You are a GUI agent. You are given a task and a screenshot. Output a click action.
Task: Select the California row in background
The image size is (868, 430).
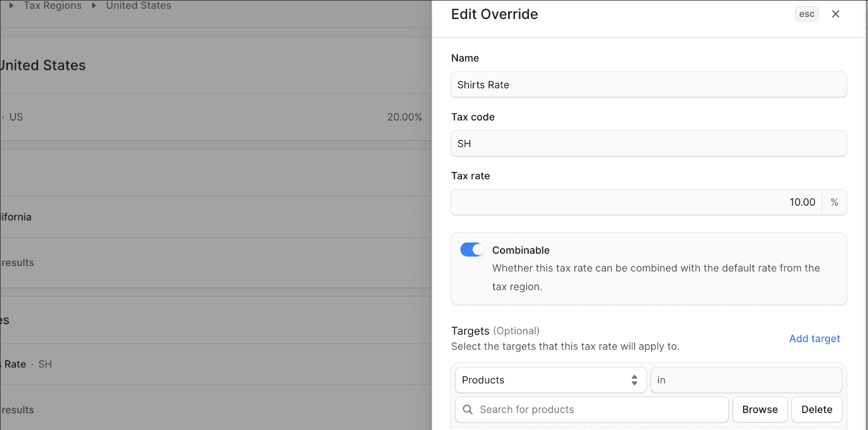(216, 217)
